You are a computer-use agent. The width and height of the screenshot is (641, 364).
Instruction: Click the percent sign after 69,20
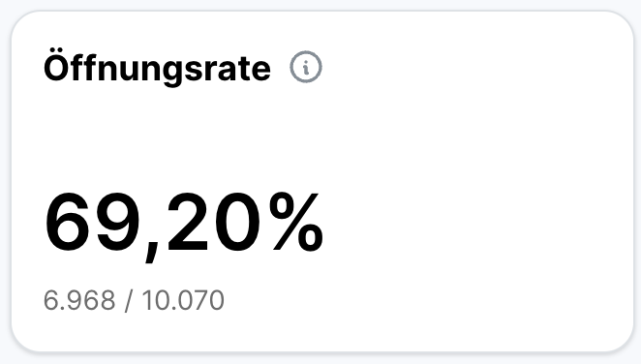pos(296,222)
